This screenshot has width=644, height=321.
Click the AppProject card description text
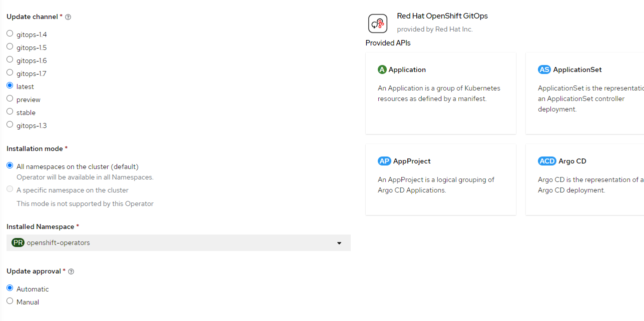pos(436,185)
